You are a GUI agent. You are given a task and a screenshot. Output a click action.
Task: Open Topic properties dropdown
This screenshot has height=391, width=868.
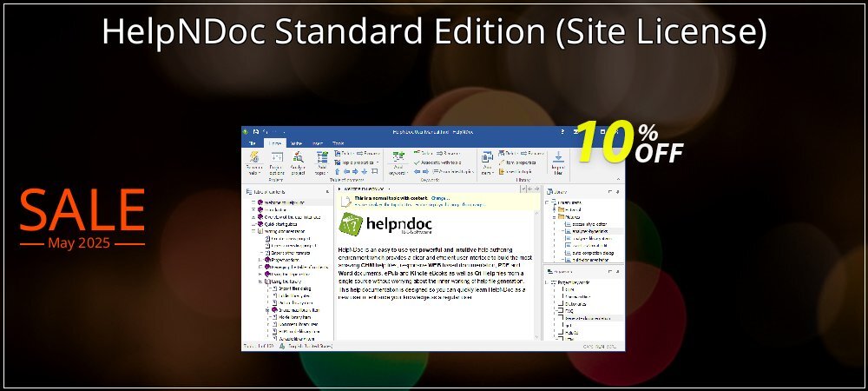(x=356, y=162)
